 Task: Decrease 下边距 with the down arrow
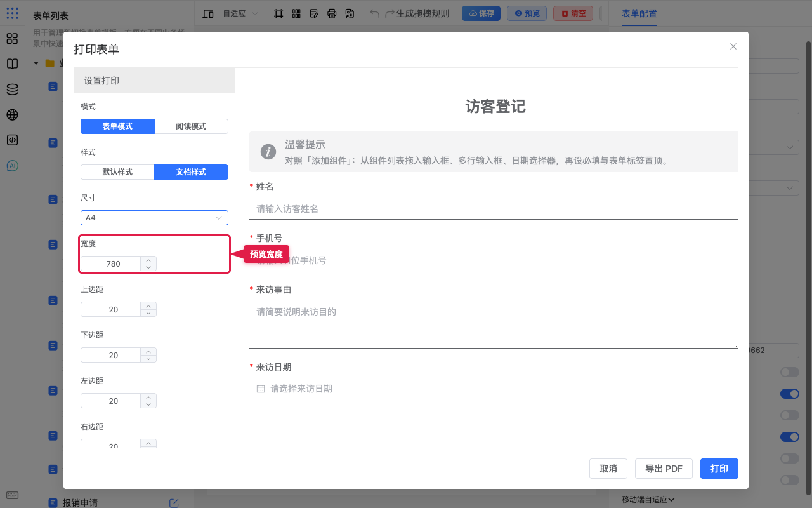[x=148, y=359]
